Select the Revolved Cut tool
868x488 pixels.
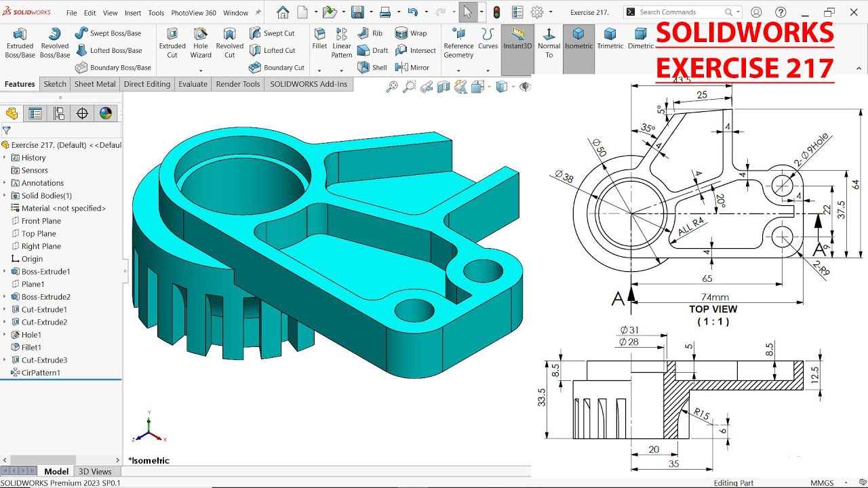[x=230, y=43]
